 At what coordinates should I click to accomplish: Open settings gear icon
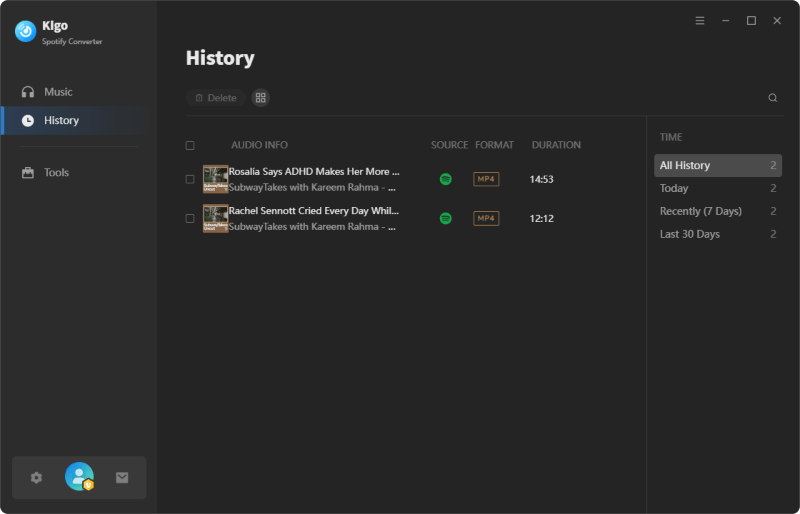[x=36, y=478]
